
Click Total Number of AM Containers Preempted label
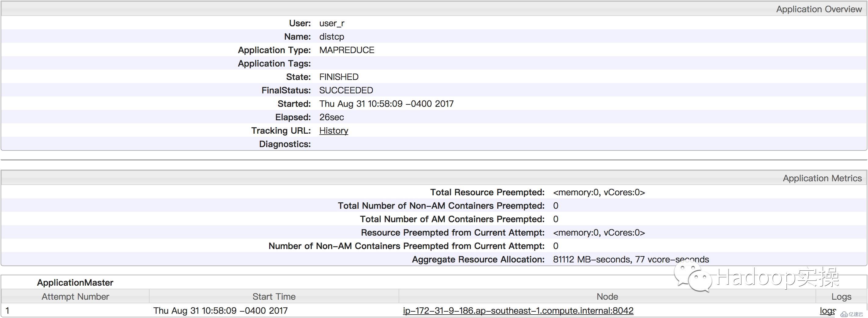[x=452, y=219]
